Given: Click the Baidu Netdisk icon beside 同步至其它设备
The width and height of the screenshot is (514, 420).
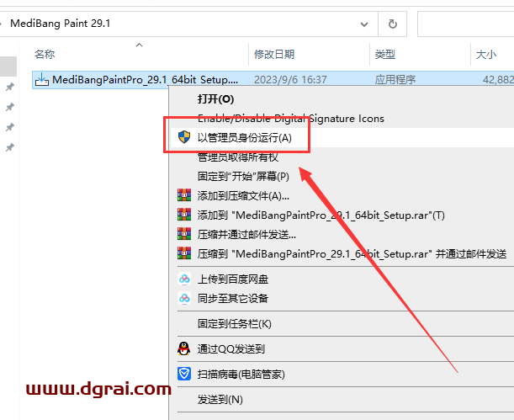Looking at the screenshot, I should coord(184,298).
